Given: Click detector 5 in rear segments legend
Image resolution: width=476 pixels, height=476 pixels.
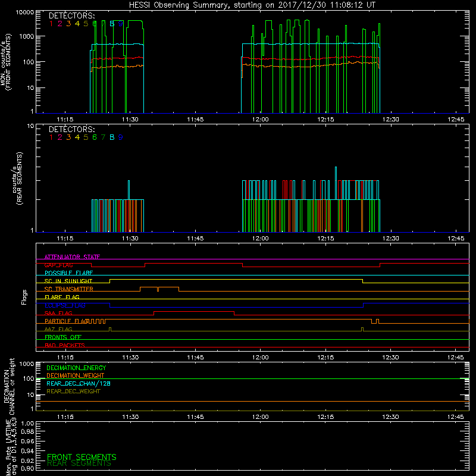Looking at the screenshot, I should pos(86,137).
